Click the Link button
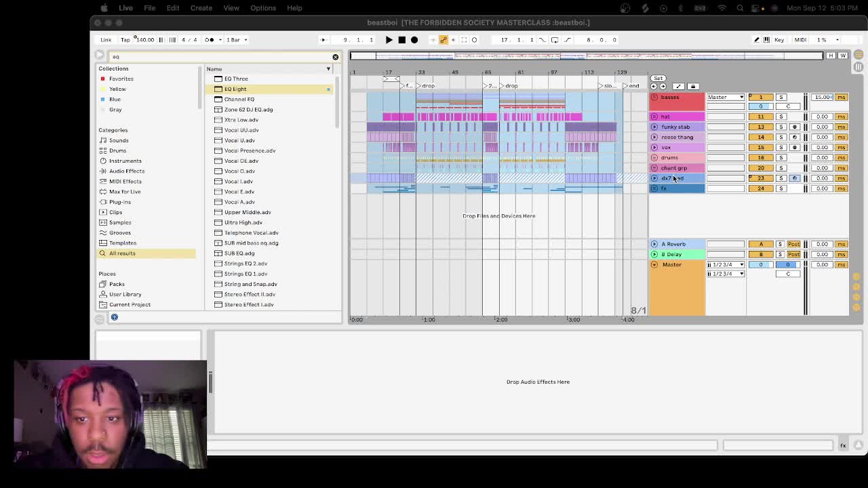 coord(106,39)
